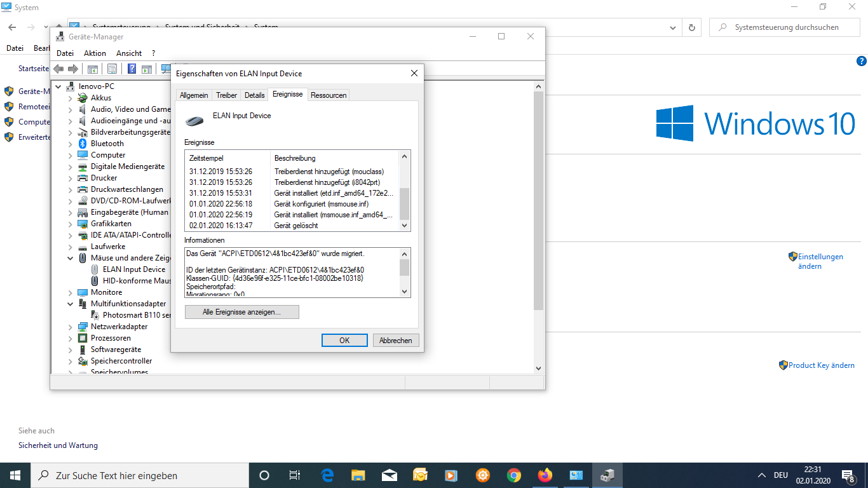Image resolution: width=868 pixels, height=488 pixels.
Task: Click the Windows Start button
Action: pos(15,475)
